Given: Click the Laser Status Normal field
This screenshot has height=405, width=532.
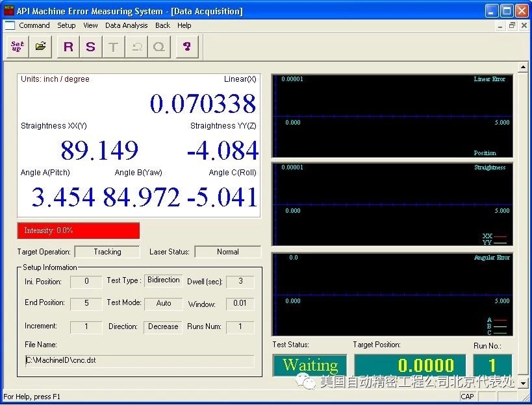Looking at the screenshot, I should (228, 252).
